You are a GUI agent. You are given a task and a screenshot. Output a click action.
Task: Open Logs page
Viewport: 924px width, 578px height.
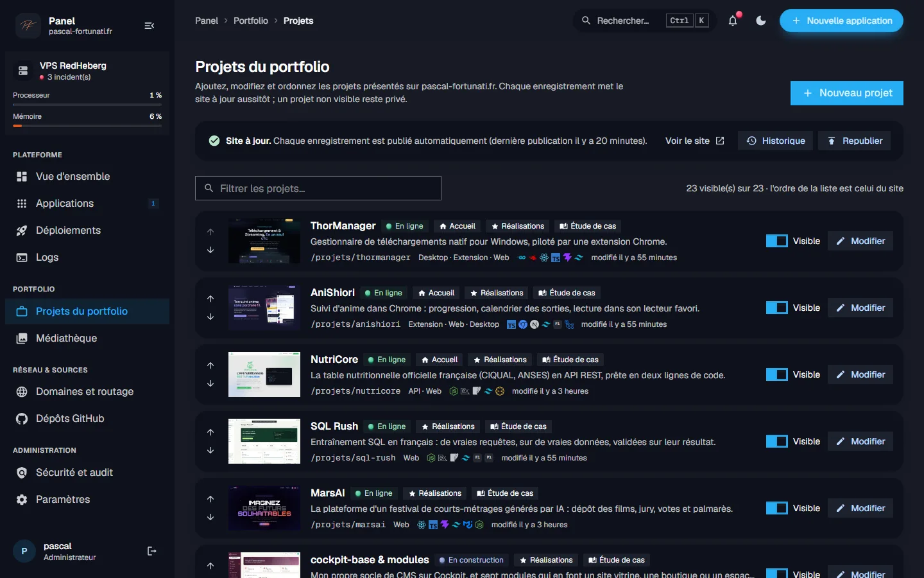[87, 258]
